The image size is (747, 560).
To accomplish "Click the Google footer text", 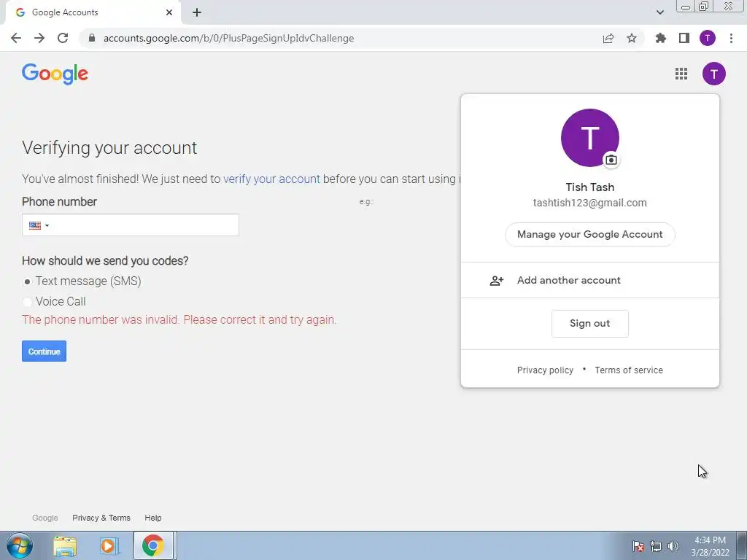I will point(44,518).
